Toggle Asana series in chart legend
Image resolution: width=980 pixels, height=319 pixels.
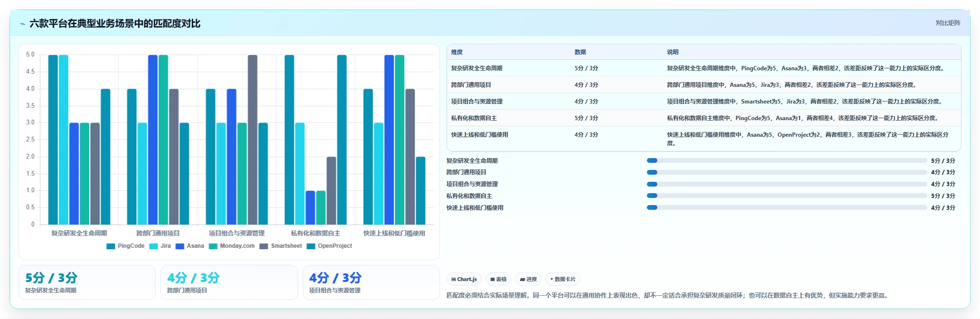(190, 246)
